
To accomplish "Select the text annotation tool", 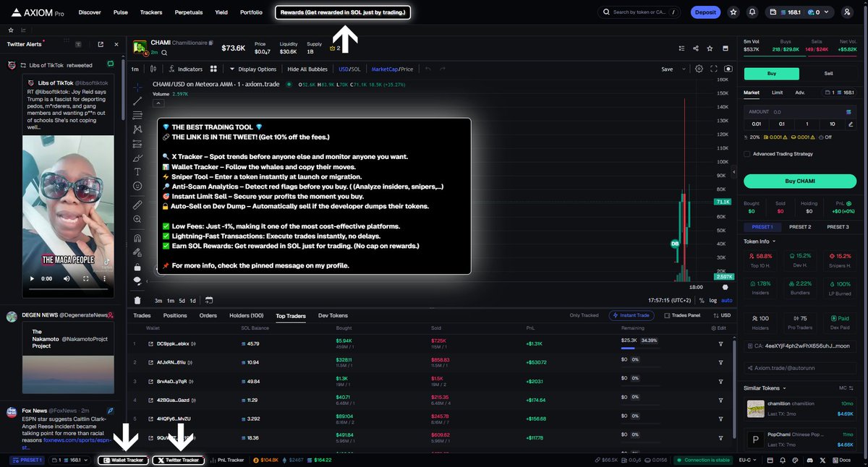I will [x=137, y=171].
